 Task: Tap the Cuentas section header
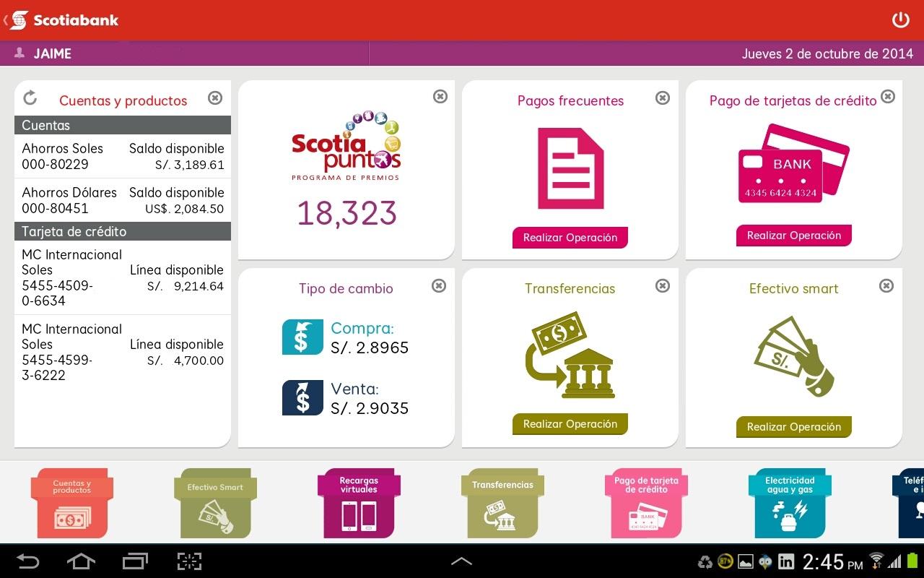(123, 125)
